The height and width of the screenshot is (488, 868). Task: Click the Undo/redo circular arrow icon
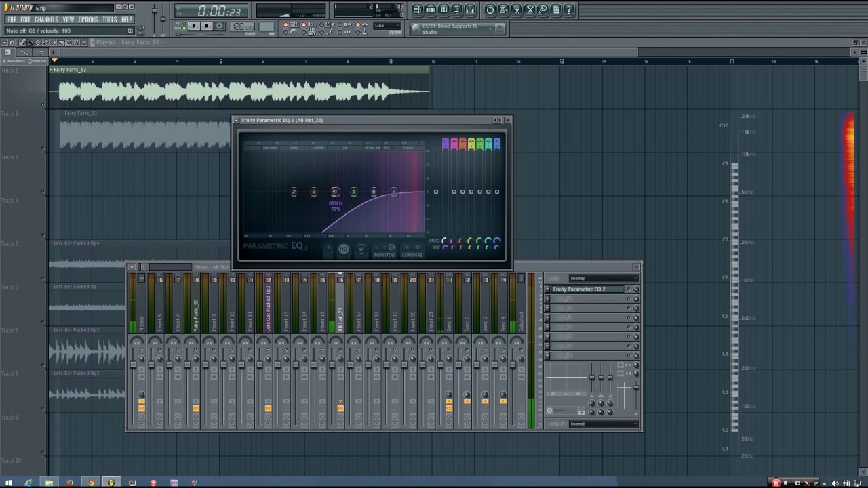click(490, 9)
